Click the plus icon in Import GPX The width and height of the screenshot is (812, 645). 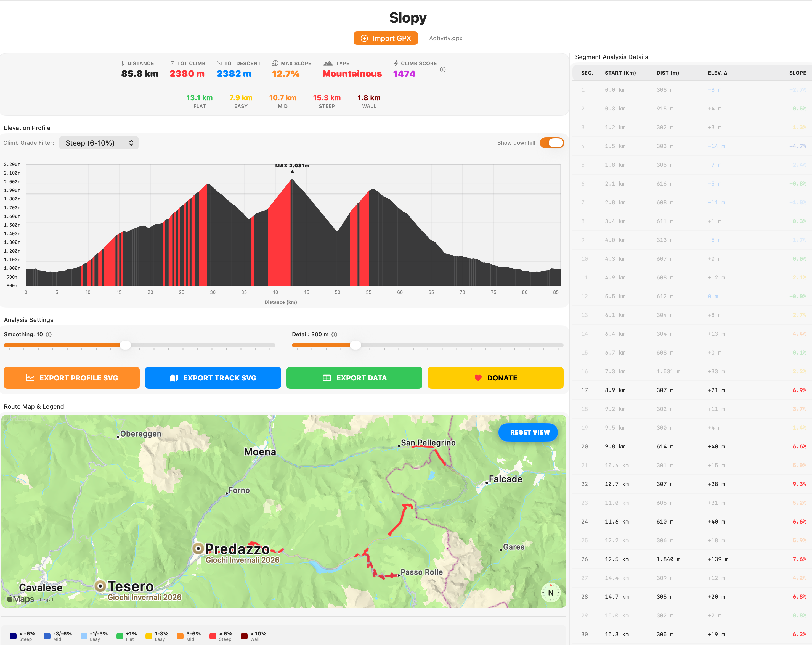[x=364, y=38]
